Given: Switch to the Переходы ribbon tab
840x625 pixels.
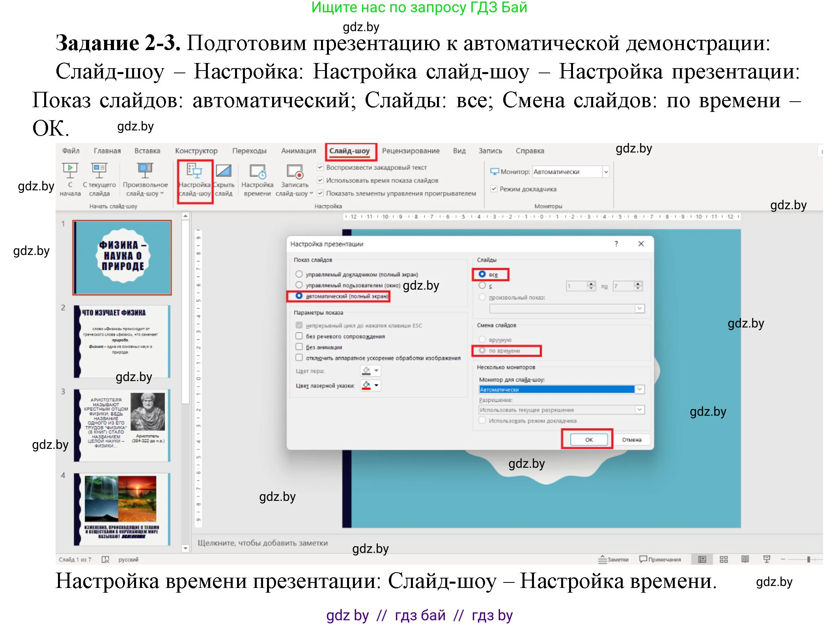Looking at the screenshot, I should tap(250, 151).
